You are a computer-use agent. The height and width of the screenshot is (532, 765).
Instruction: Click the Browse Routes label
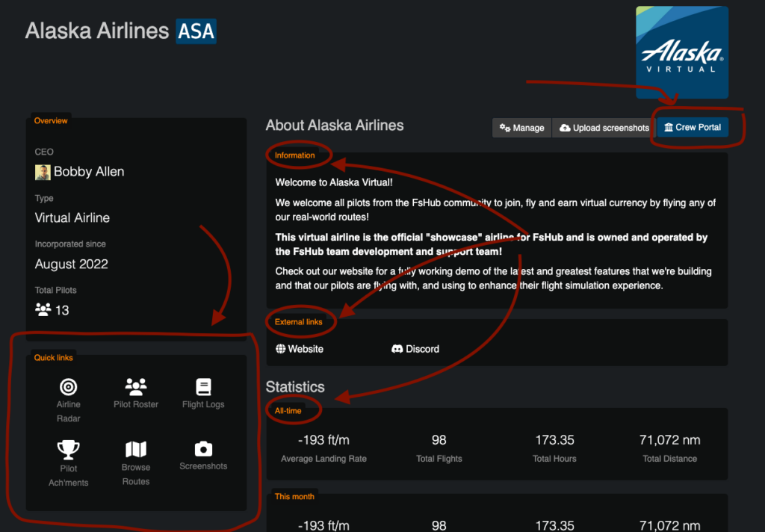pyautogui.click(x=136, y=474)
